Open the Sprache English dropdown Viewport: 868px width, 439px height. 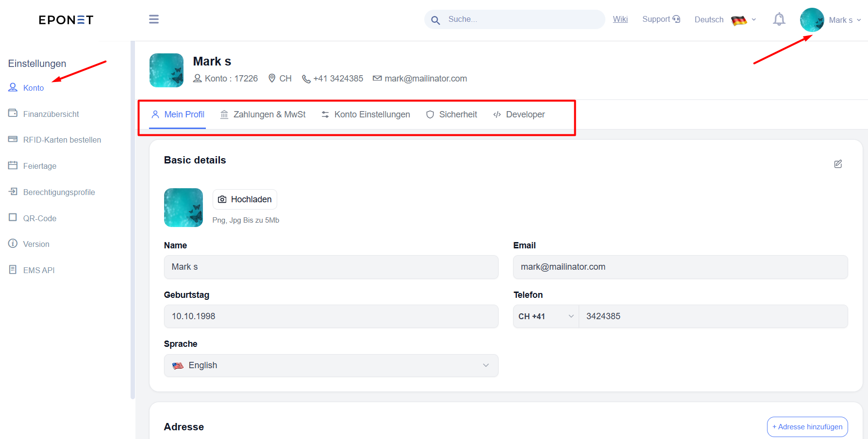(x=331, y=365)
